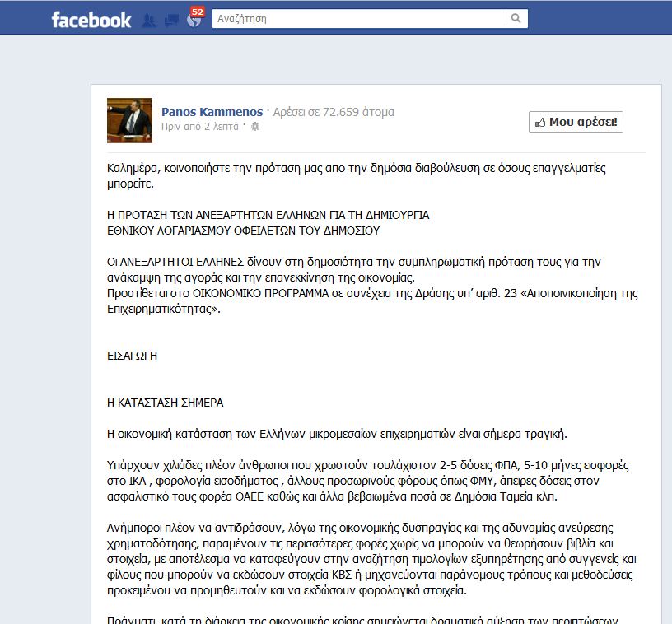Screen dimensions: 672x624
Task: Click the Η ΚΑΤΑΣΤΑΣΗ ΣΗΜΕΡΑ heading
Action: pyautogui.click(x=165, y=403)
